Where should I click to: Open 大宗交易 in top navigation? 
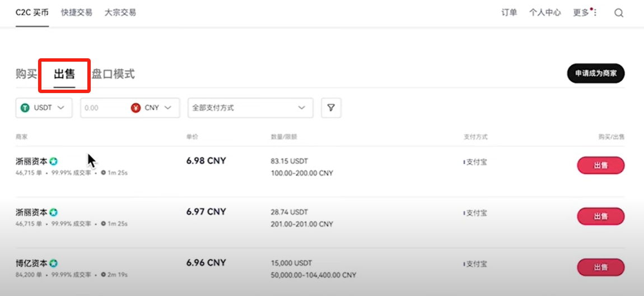[120, 12]
